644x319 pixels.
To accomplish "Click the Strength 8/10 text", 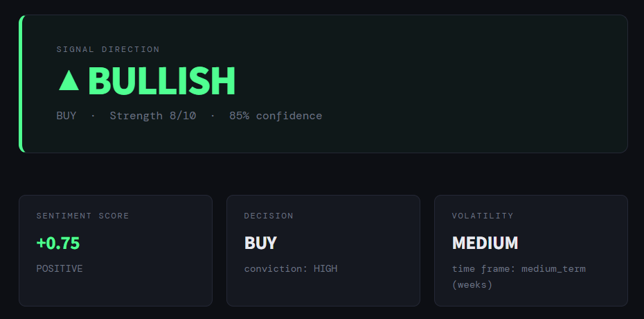I will tap(153, 116).
